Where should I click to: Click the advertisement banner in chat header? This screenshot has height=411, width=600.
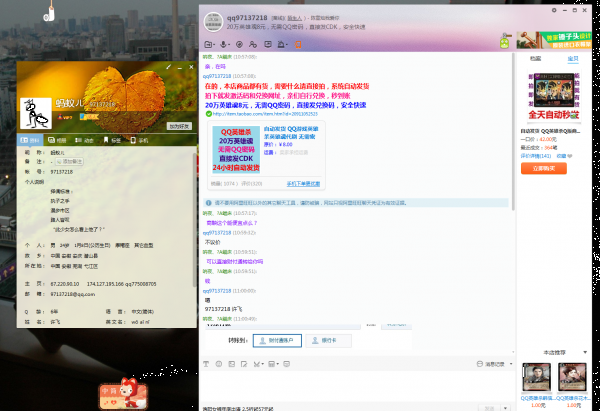[x=554, y=40]
